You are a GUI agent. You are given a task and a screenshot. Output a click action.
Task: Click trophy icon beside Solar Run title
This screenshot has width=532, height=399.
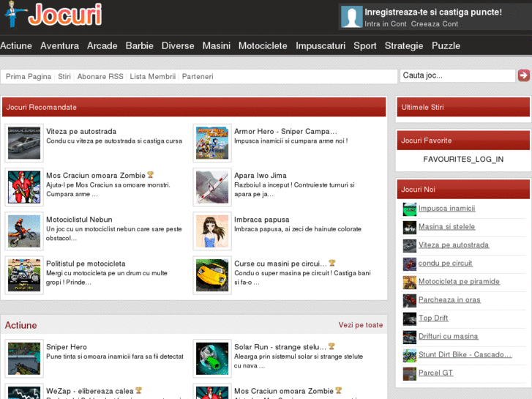click(x=331, y=346)
